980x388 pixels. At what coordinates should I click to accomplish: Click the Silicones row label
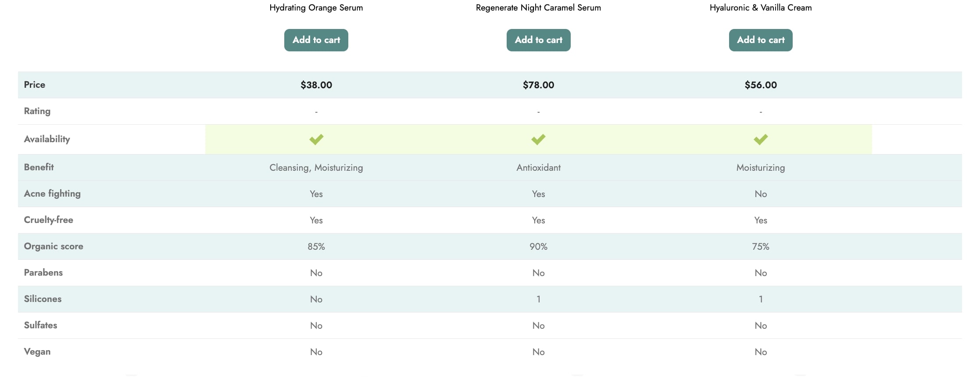tap(43, 299)
